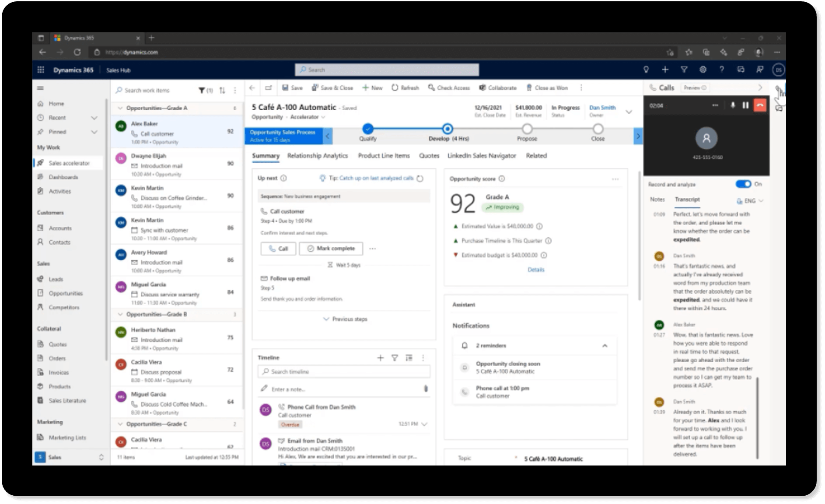Click the Collaborate command
Image resolution: width=825 pixels, height=504 pixels.
(497, 88)
